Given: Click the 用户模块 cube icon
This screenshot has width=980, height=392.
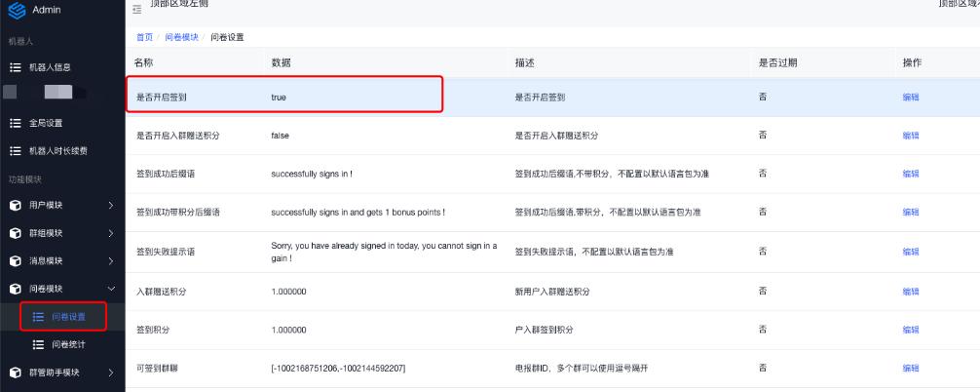Looking at the screenshot, I should [15, 206].
